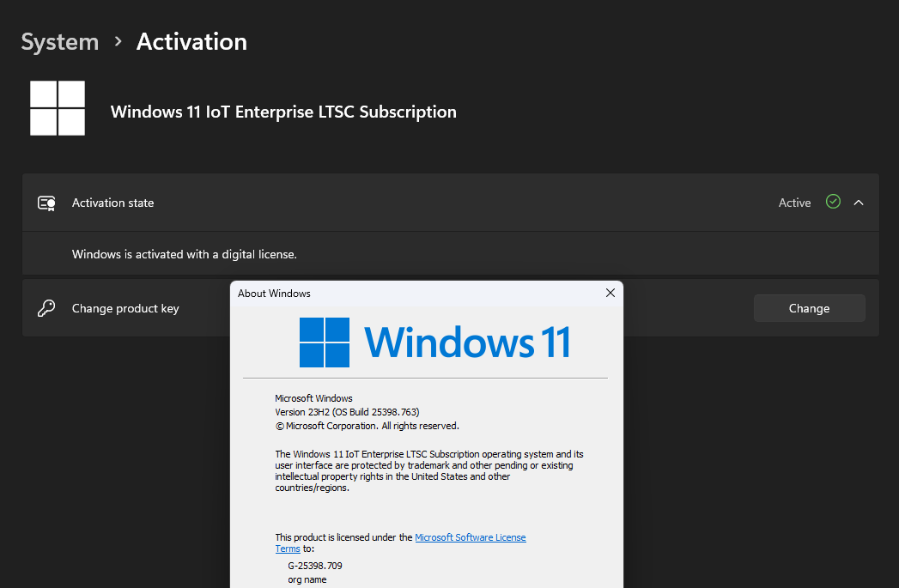Open the Microsoft Software License link
The height and width of the screenshot is (588, 899).
click(471, 537)
